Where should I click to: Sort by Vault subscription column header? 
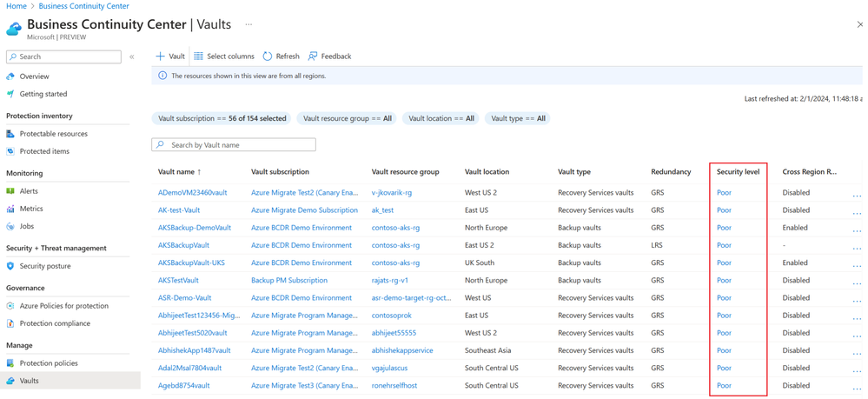pos(280,172)
